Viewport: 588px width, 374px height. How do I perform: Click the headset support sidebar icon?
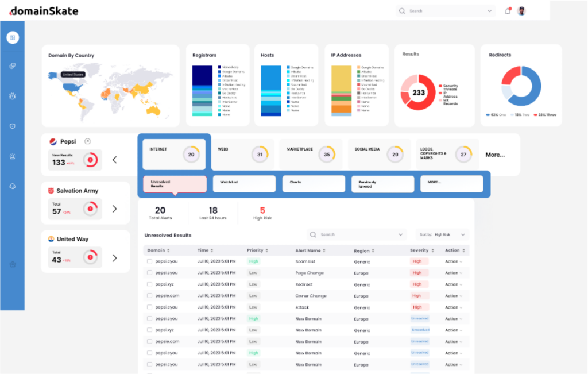tap(13, 186)
